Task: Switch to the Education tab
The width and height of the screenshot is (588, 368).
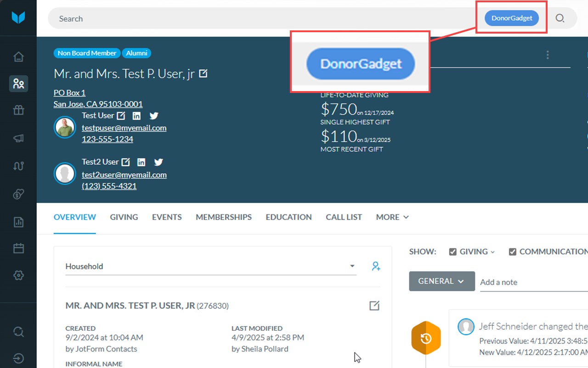Action: (x=288, y=217)
